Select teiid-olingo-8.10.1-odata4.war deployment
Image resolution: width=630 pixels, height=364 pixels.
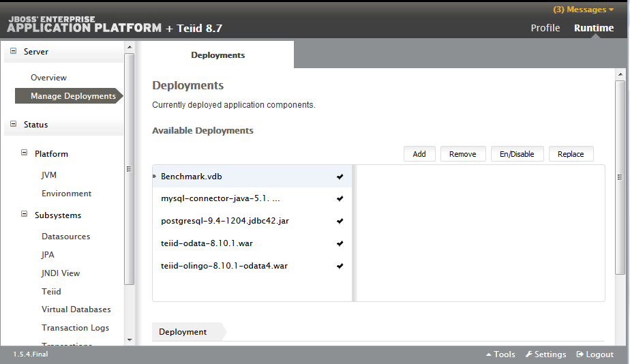tap(252, 266)
